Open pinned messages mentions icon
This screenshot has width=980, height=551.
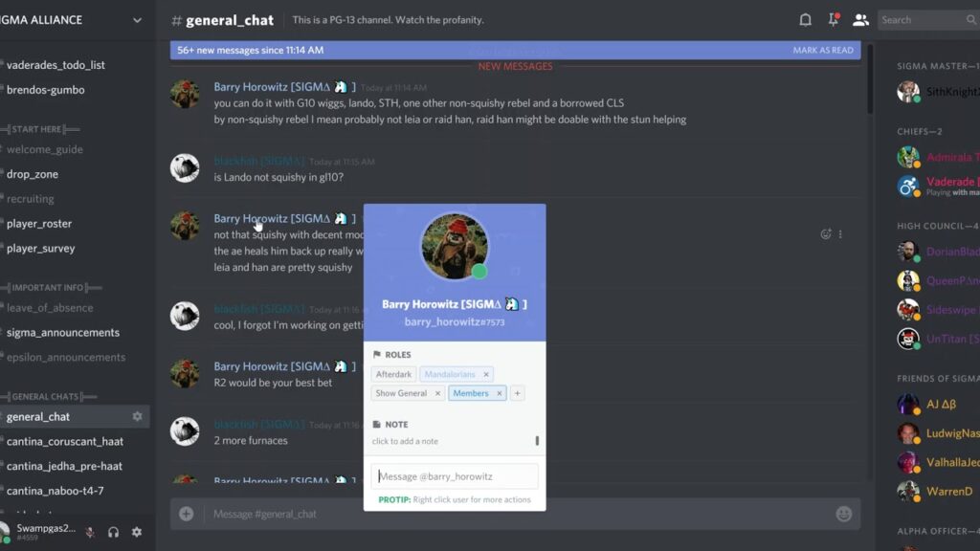(x=834, y=20)
